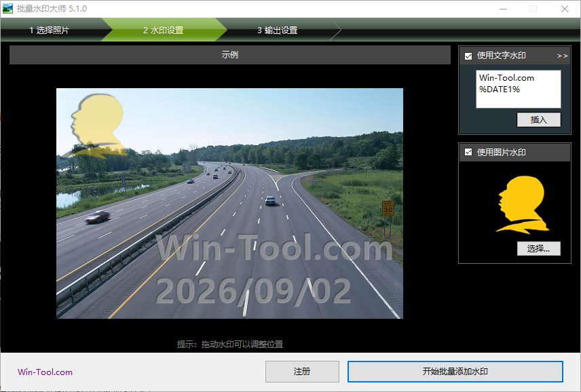Click the app icon in title bar
The image size is (581, 392).
(7, 9)
